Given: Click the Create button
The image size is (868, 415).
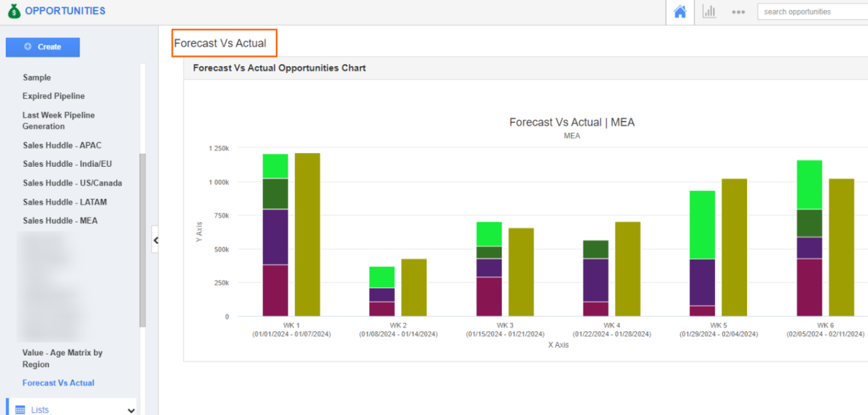Looking at the screenshot, I should tap(43, 47).
